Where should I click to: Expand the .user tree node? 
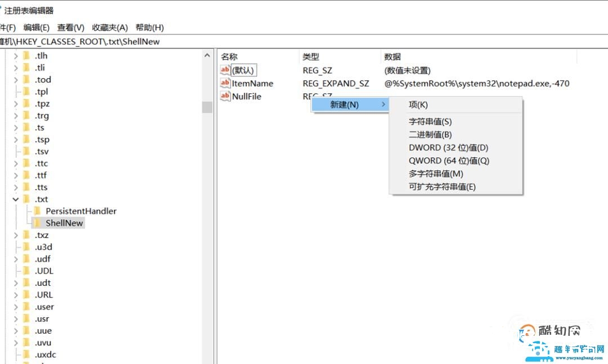(16, 307)
